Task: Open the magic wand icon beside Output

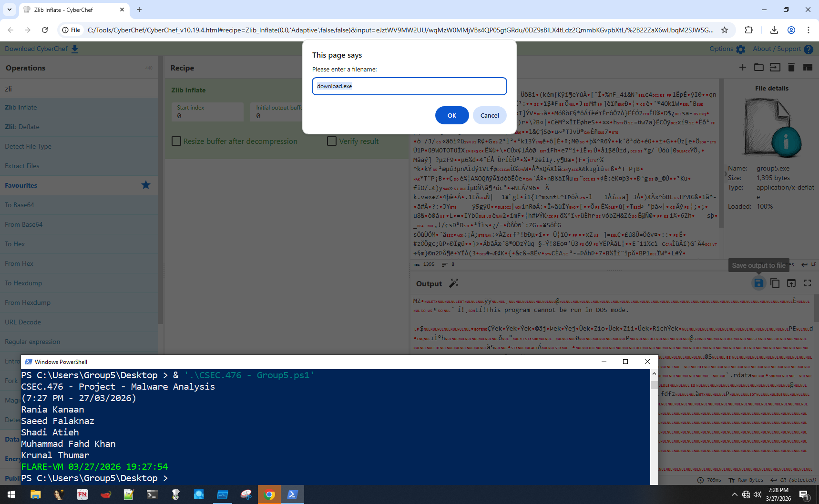Action: 454,283
